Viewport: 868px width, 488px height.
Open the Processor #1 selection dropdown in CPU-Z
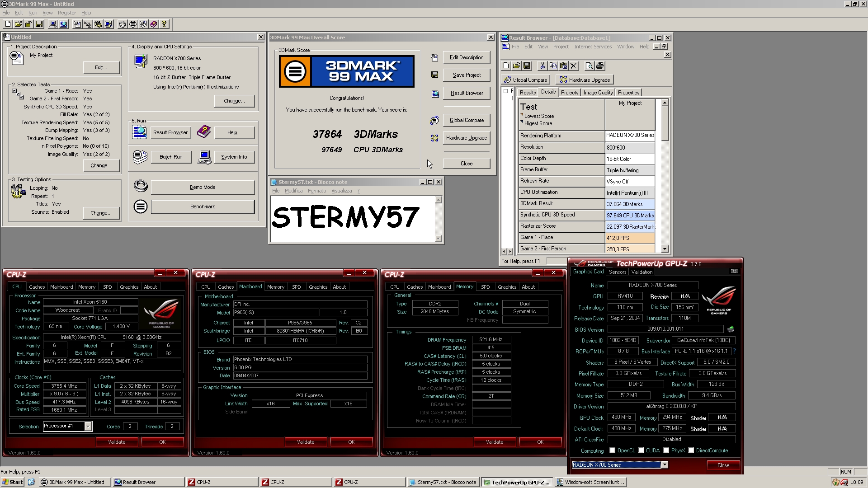coord(88,426)
